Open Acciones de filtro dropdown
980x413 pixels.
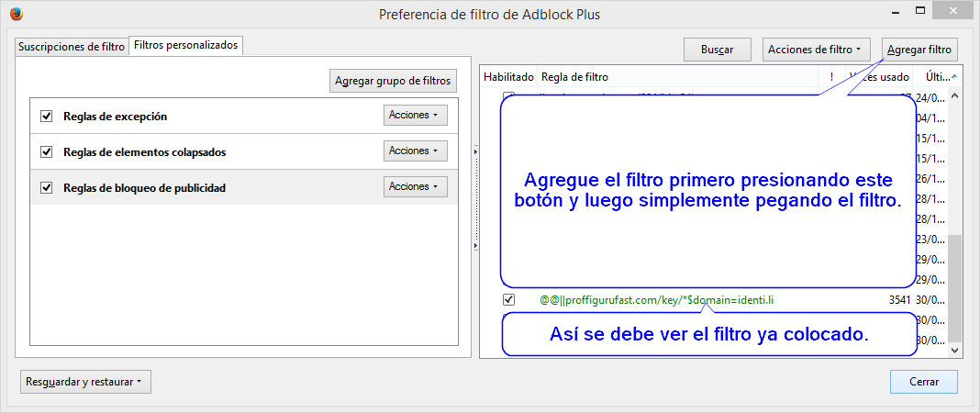click(x=815, y=50)
